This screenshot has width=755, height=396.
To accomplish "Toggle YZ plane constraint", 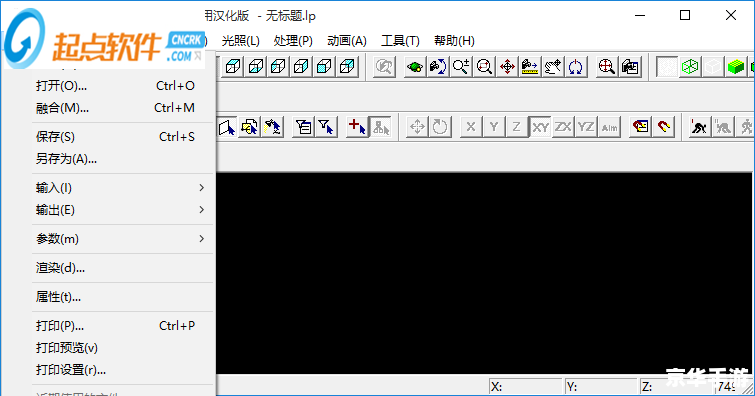I will pyautogui.click(x=586, y=127).
